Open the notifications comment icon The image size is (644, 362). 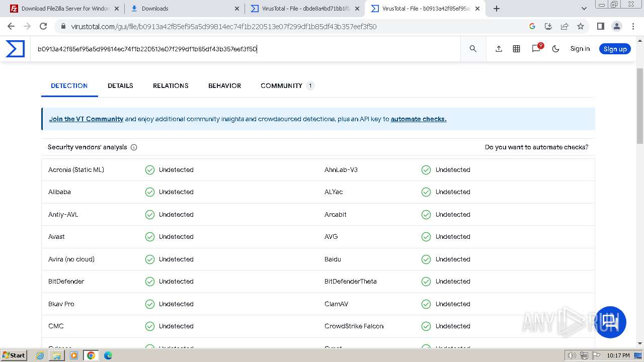coord(536,48)
